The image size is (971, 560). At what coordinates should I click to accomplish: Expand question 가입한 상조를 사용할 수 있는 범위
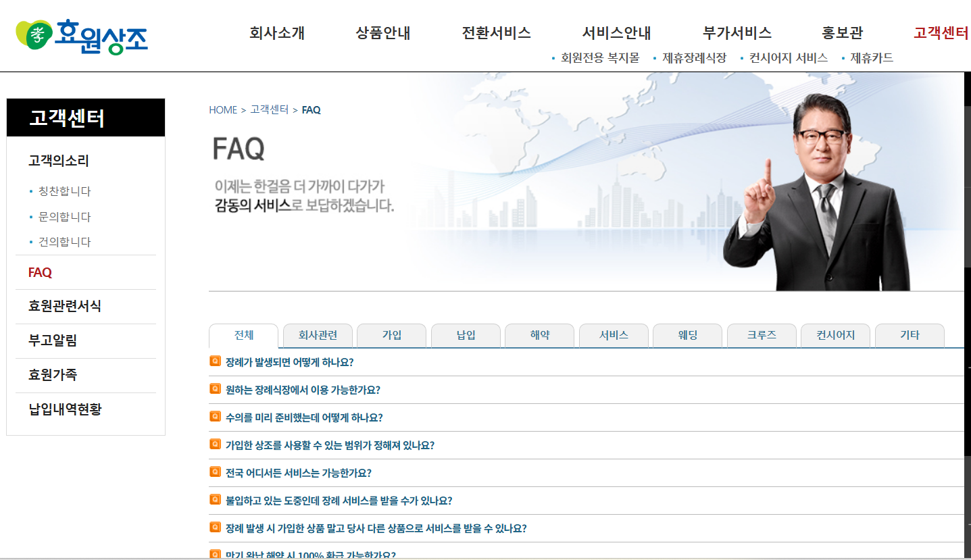(330, 445)
